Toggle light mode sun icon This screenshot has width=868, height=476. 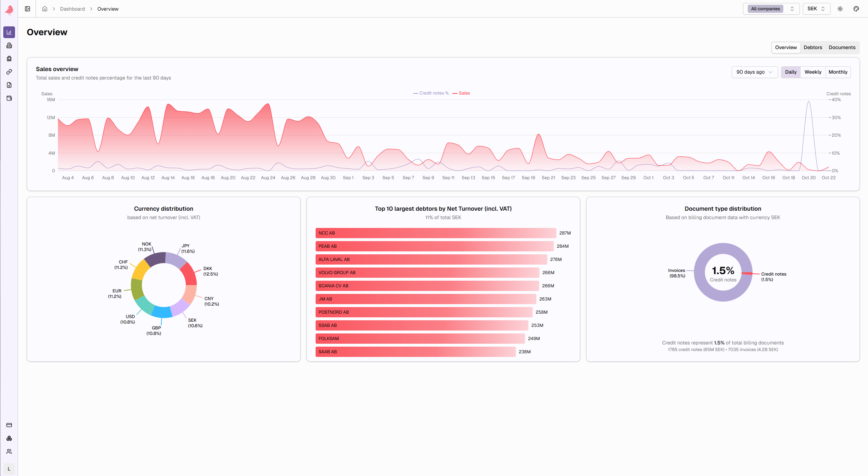tap(840, 9)
